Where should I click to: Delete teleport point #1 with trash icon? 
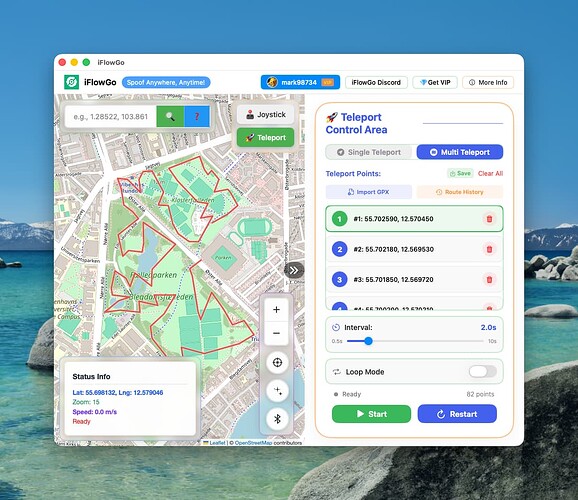490,219
